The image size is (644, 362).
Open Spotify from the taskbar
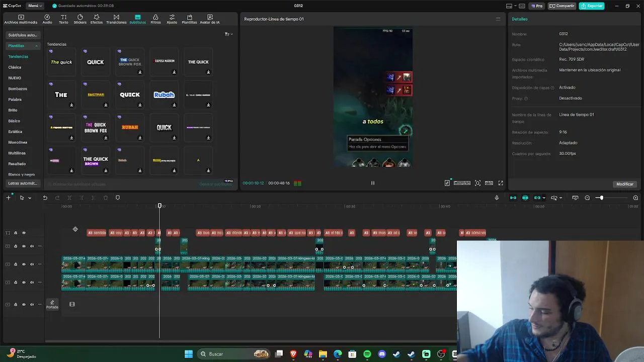point(367,354)
